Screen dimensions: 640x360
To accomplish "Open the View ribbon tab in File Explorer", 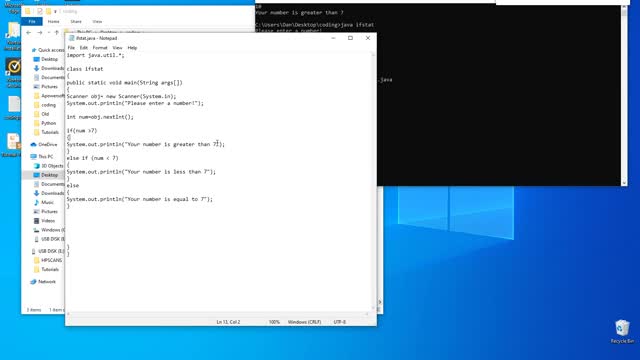I will pos(97,21).
